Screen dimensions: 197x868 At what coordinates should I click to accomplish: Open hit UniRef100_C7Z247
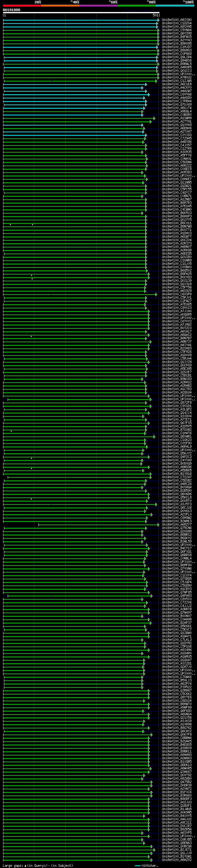coord(177,477)
